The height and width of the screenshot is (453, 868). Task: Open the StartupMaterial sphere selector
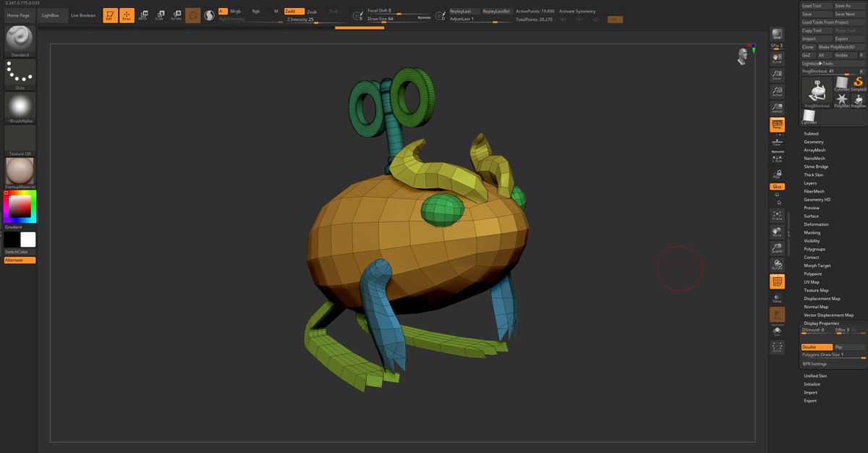pos(20,174)
